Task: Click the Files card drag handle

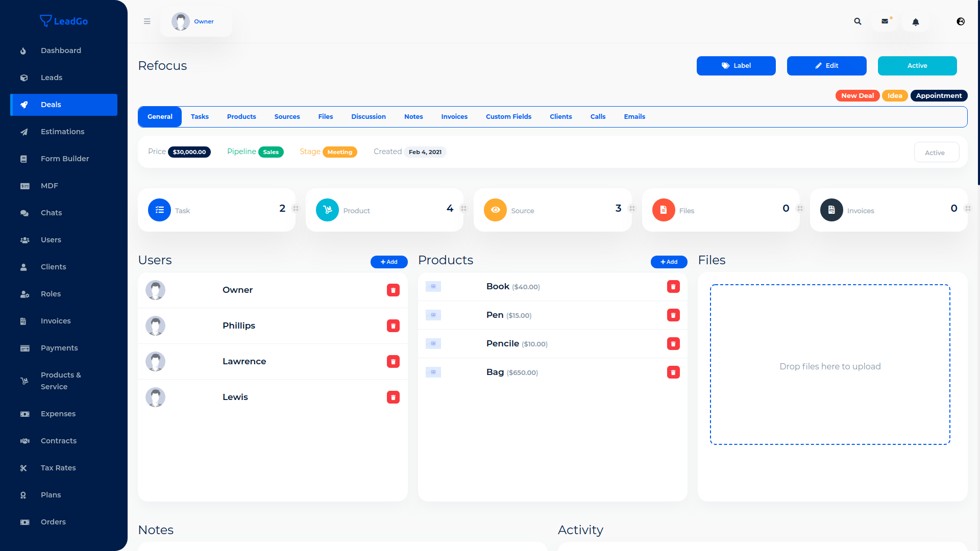Action: pyautogui.click(x=800, y=208)
